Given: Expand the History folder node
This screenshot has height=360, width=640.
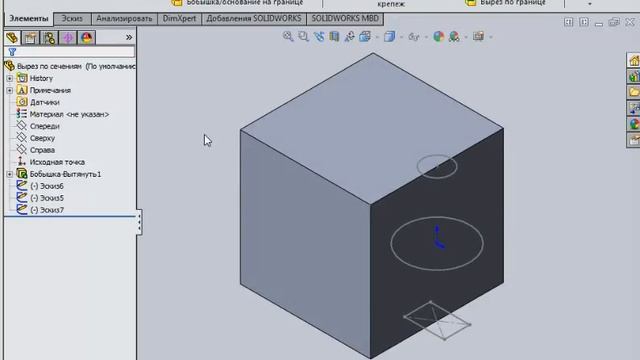Looking at the screenshot, I should [x=9, y=78].
